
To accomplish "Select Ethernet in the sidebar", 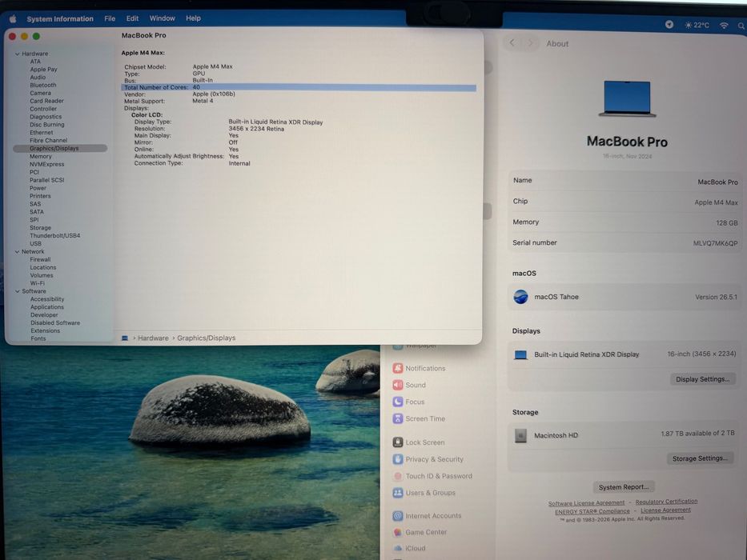I will [42, 132].
